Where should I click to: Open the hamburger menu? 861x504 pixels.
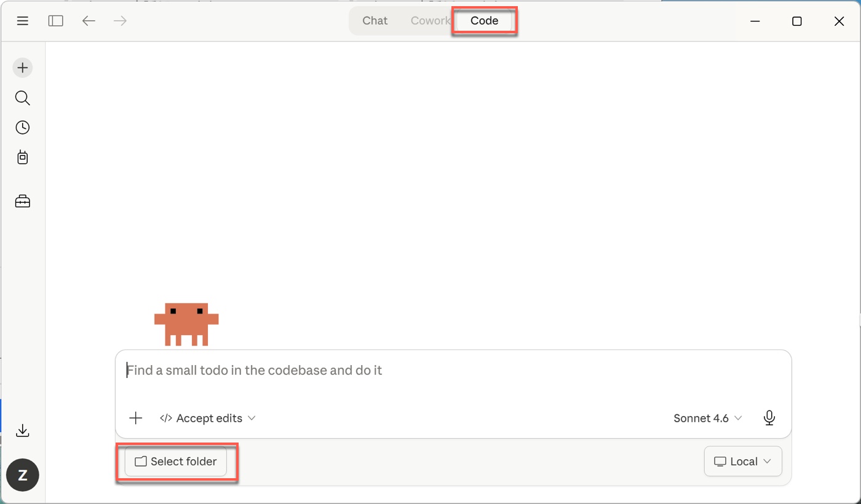click(23, 21)
